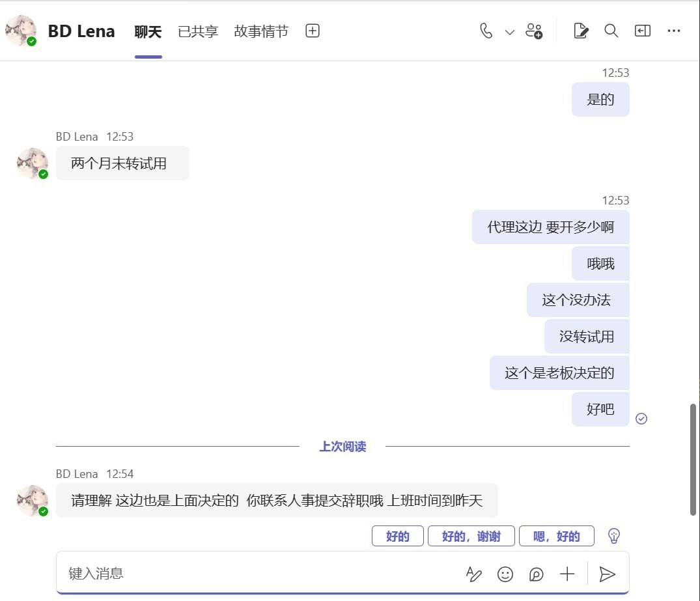Click the 键入消息 message input field
700x601 pixels.
click(195, 573)
